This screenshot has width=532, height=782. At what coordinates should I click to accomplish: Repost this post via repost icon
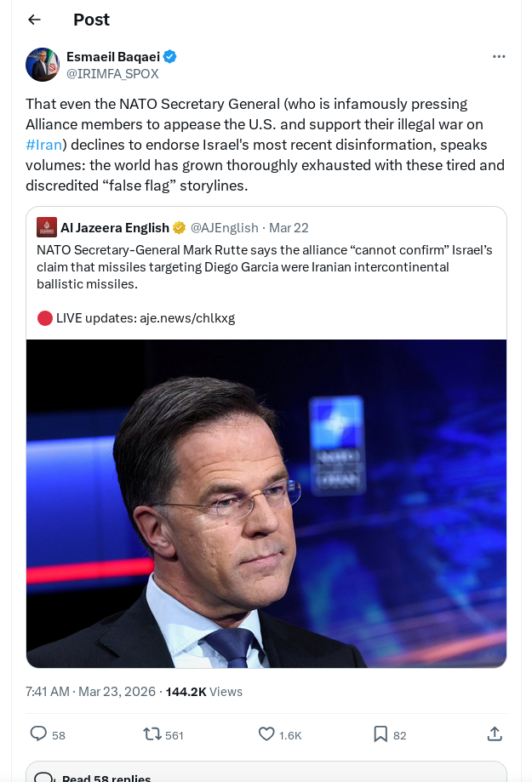[153, 733]
